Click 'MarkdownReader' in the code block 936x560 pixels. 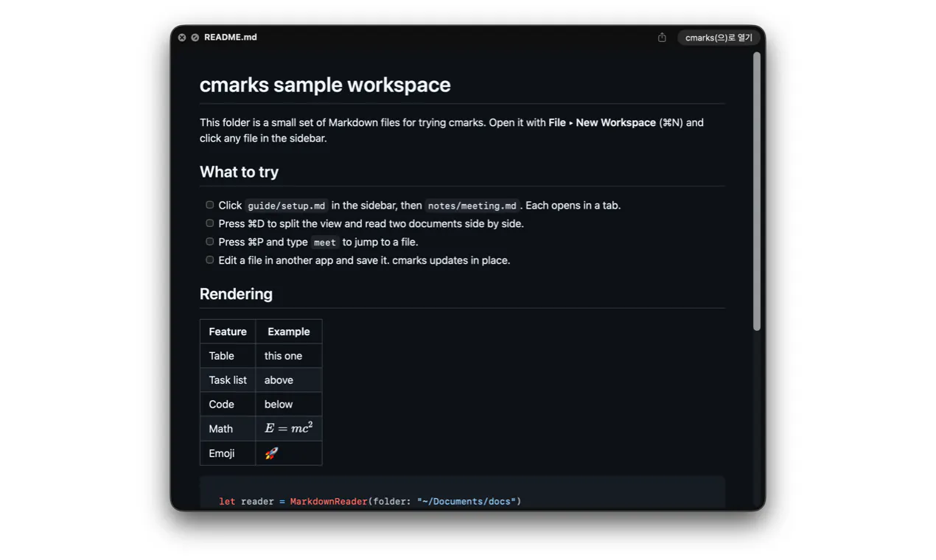click(329, 502)
